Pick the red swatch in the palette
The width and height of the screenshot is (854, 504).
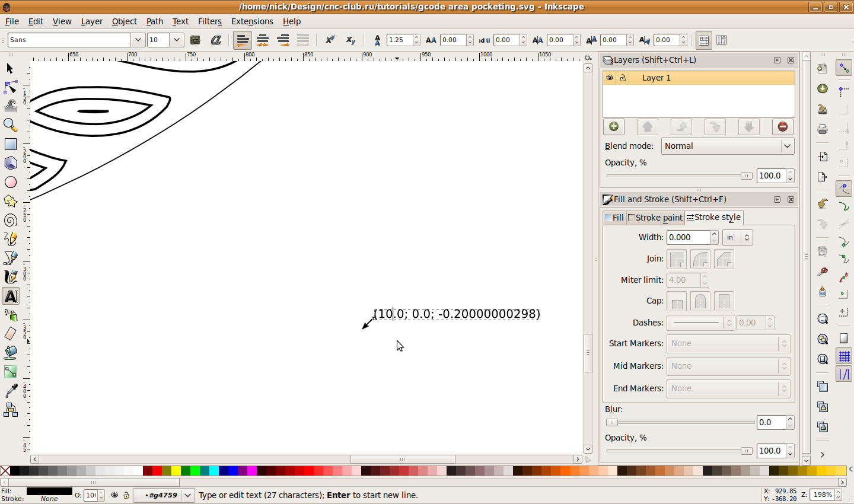point(157,471)
